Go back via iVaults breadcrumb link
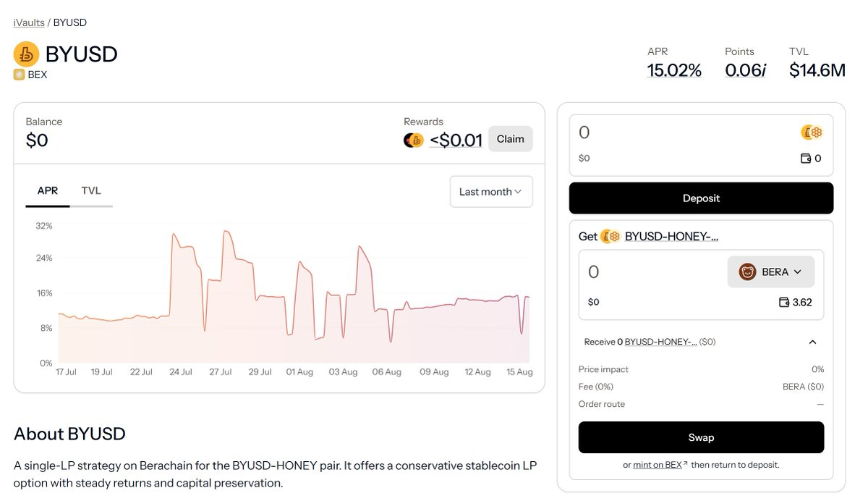The image size is (868, 501). [x=29, y=22]
